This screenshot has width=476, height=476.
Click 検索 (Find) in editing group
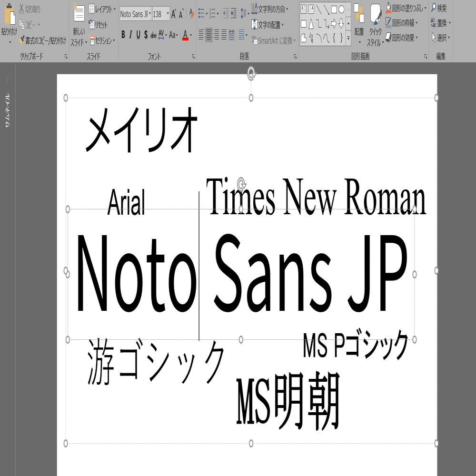pos(439,8)
